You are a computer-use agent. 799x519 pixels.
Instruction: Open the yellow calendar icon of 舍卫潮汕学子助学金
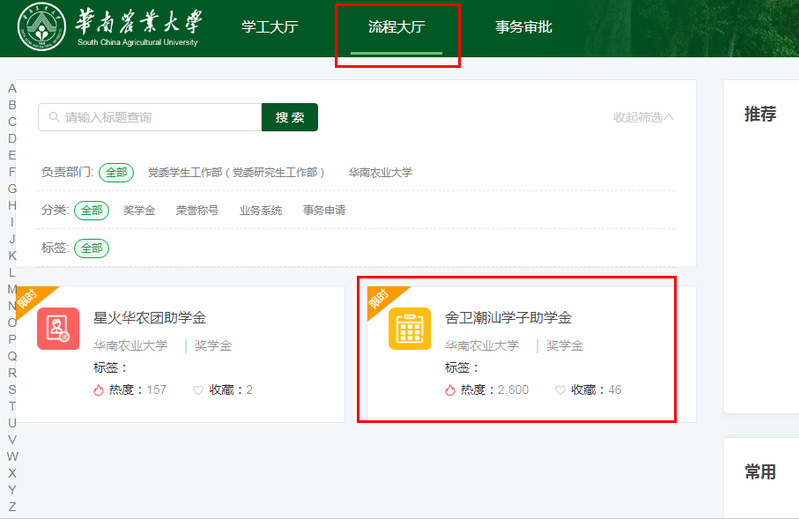(410, 329)
